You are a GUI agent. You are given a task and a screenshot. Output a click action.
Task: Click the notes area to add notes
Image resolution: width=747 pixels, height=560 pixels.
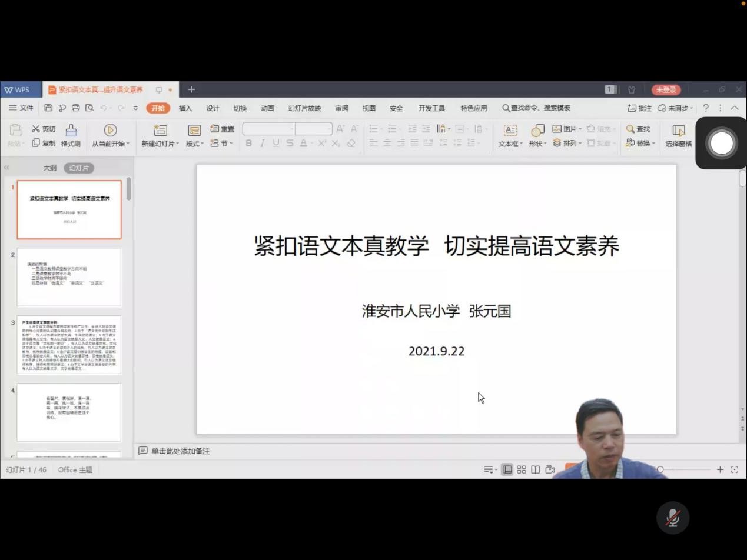[x=180, y=451]
